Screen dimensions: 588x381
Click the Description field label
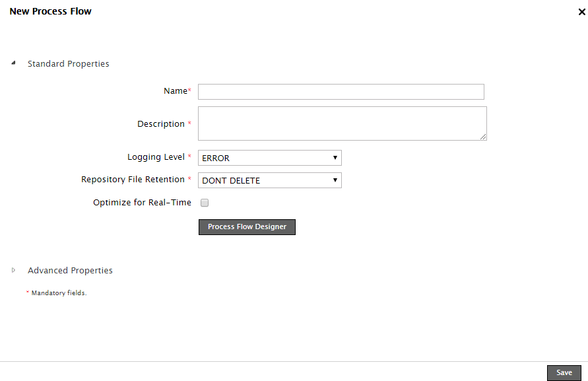[x=161, y=124]
